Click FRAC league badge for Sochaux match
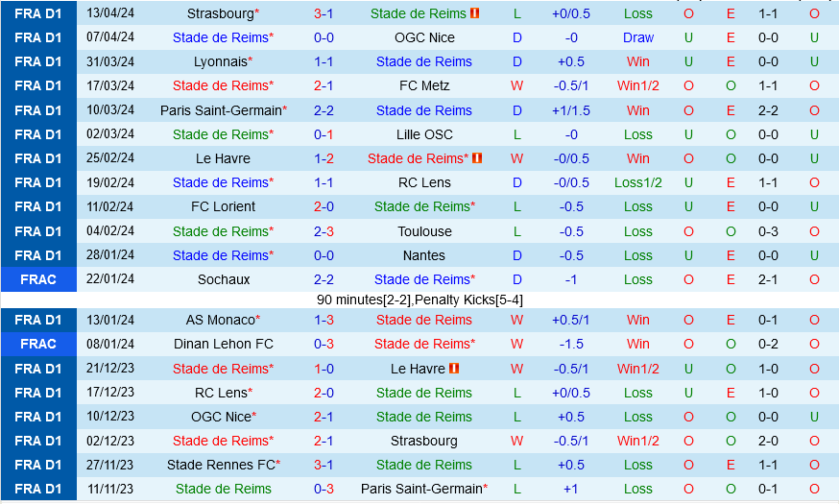This screenshot has width=839, height=504. (x=38, y=279)
